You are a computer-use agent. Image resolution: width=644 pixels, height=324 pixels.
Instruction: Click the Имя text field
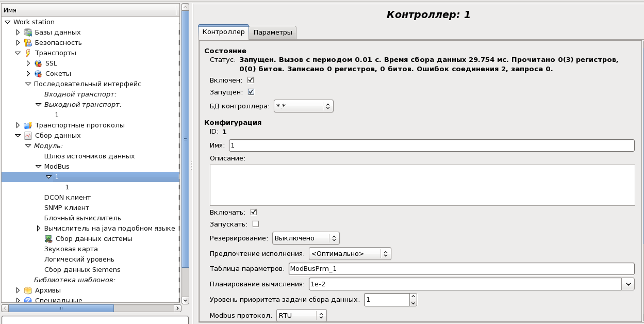pyautogui.click(x=432, y=146)
